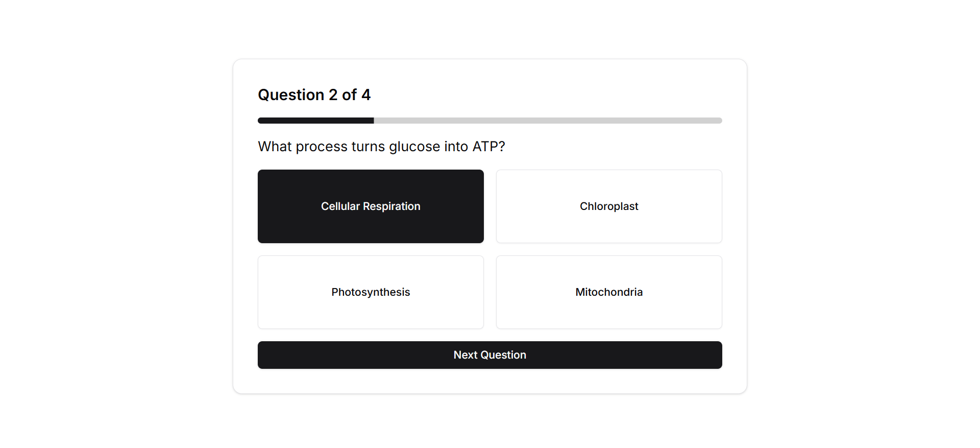Tap the top-right answer card Chloroplast
This screenshot has height=448, width=980.
pyautogui.click(x=609, y=206)
